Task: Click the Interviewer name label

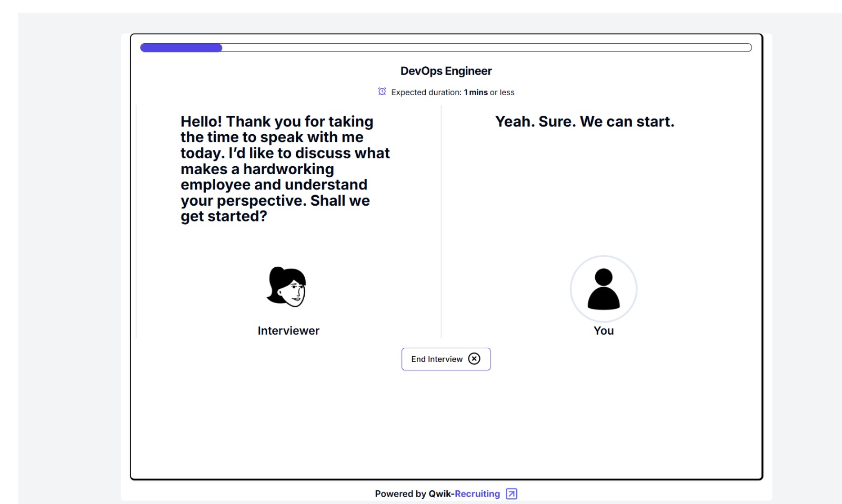Action: [288, 331]
